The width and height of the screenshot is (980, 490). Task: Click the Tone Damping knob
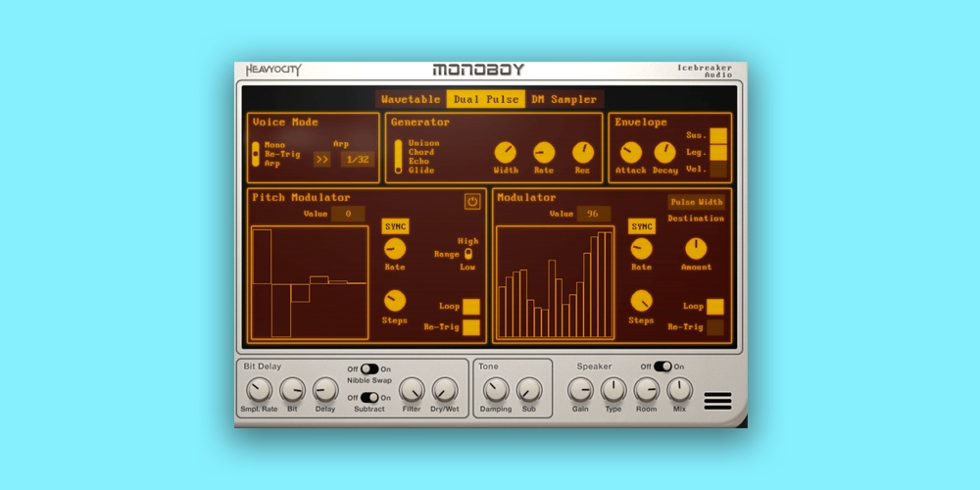coord(496,390)
